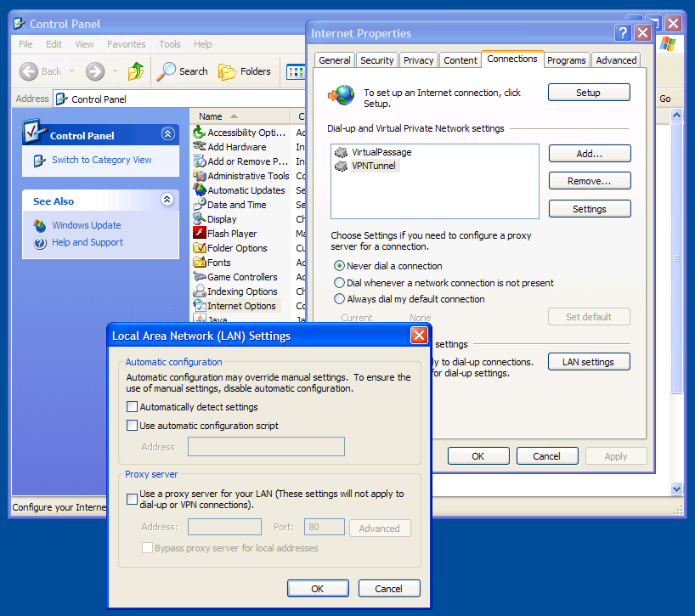Viewport: 695px width, 616px height.
Task: Click the Remove... button
Action: click(590, 181)
